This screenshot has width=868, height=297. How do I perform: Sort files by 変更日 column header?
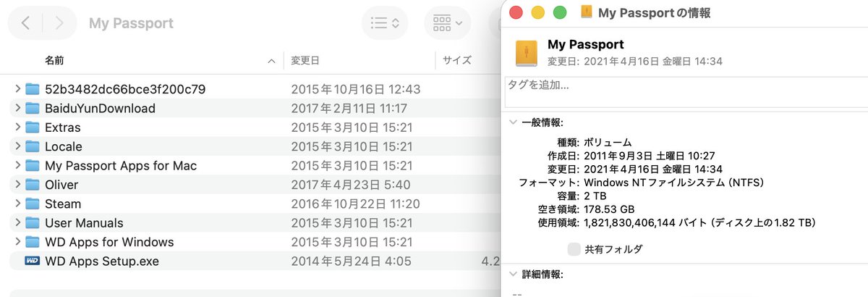point(305,61)
